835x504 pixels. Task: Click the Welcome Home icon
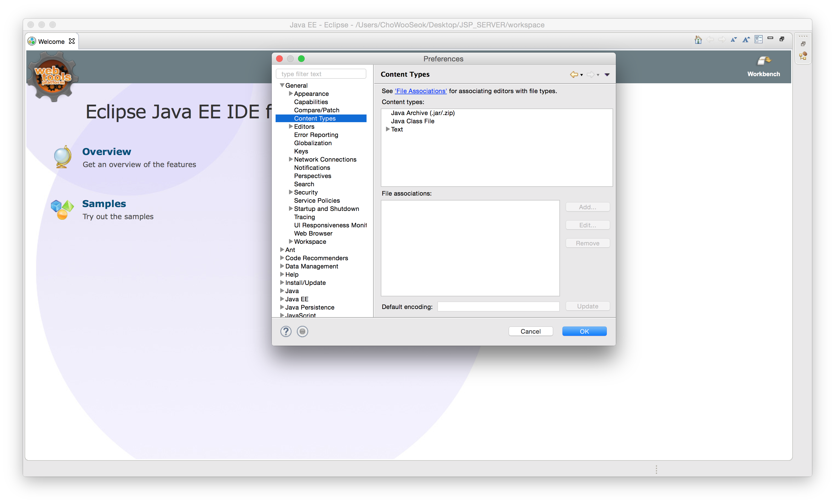(x=698, y=40)
